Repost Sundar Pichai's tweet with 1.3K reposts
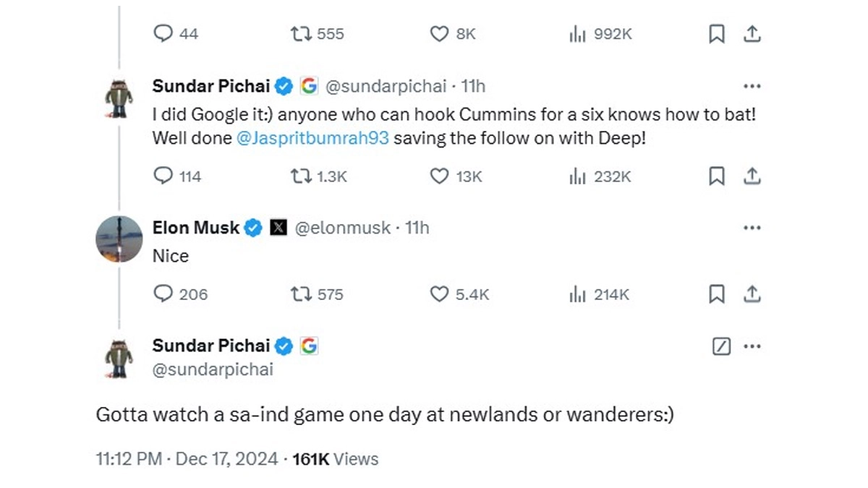This screenshot has width=868, height=488. coord(299,176)
